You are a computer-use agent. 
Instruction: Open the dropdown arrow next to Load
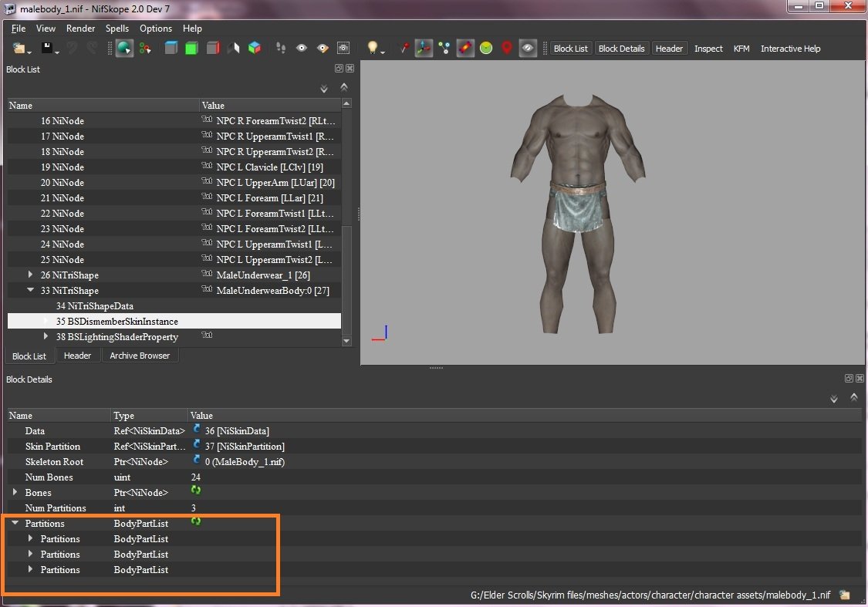[29, 52]
